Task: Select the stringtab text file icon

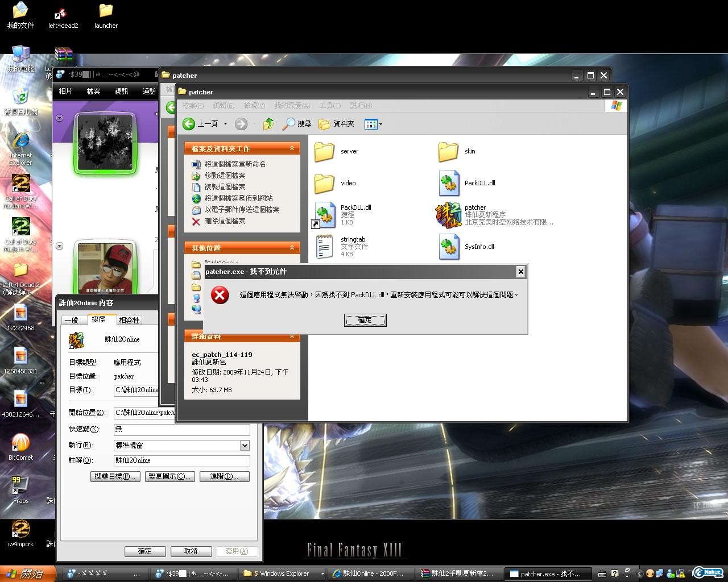Action: tap(325, 247)
